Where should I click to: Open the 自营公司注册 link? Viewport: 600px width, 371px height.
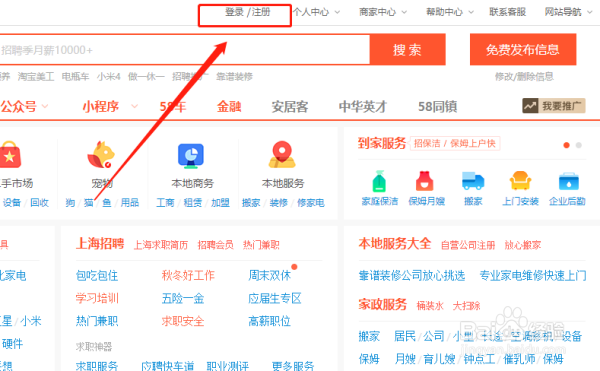click(x=468, y=245)
